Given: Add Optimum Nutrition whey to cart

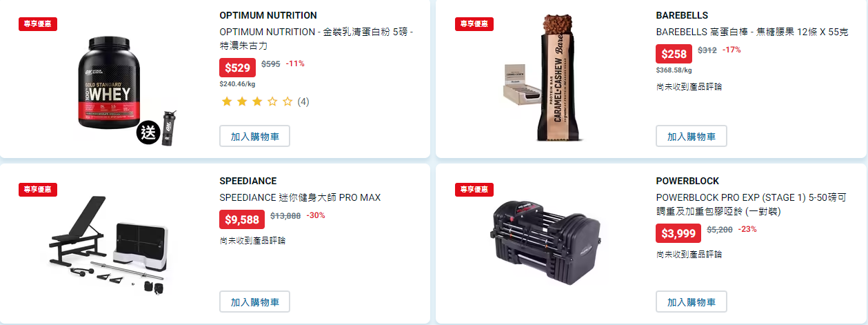Looking at the screenshot, I should click(254, 136).
